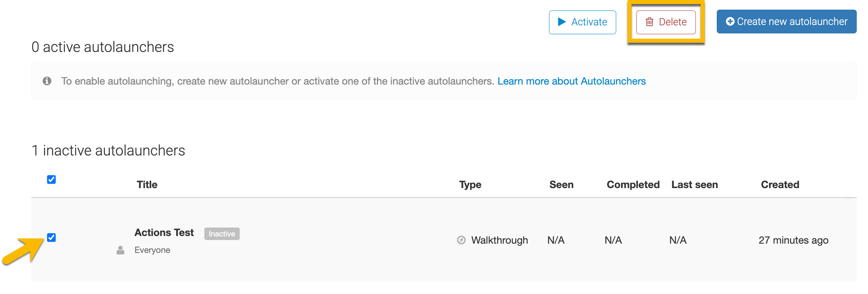Open the Learn more about Autolaunchers link
The height and width of the screenshot is (294, 868).
(571, 81)
